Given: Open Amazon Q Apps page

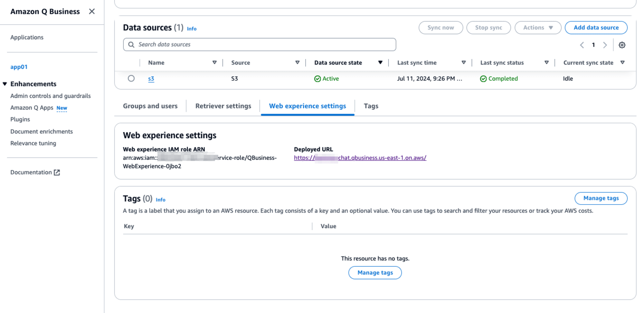Looking at the screenshot, I should 32,108.
